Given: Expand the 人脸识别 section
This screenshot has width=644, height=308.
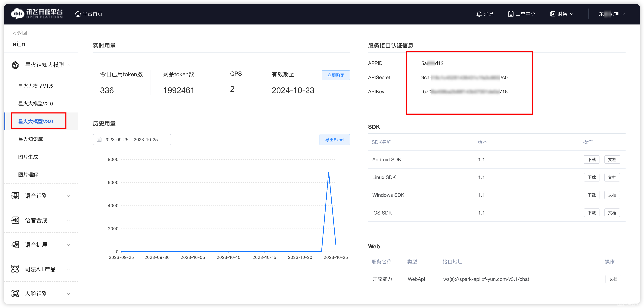Looking at the screenshot, I should tap(68, 294).
